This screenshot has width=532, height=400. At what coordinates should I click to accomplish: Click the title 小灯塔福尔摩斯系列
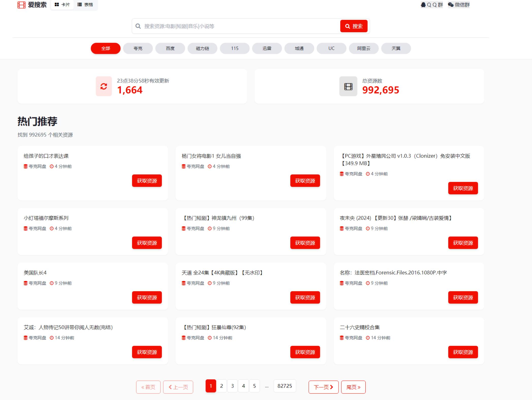tap(46, 218)
